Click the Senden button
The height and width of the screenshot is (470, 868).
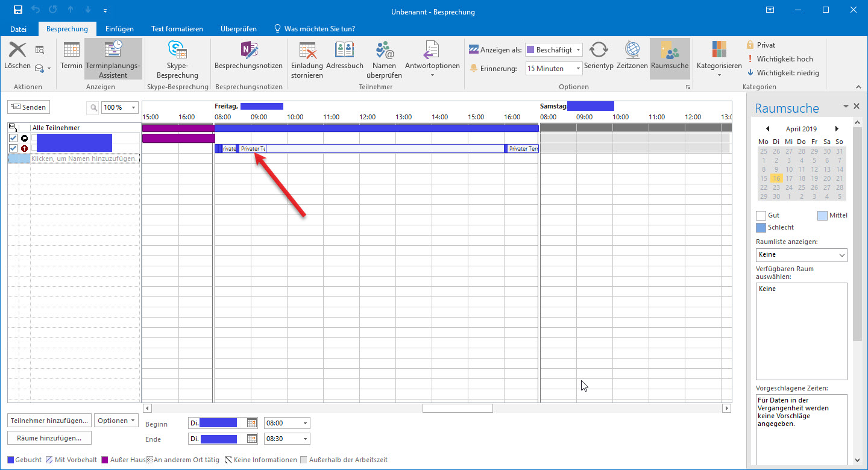click(28, 107)
